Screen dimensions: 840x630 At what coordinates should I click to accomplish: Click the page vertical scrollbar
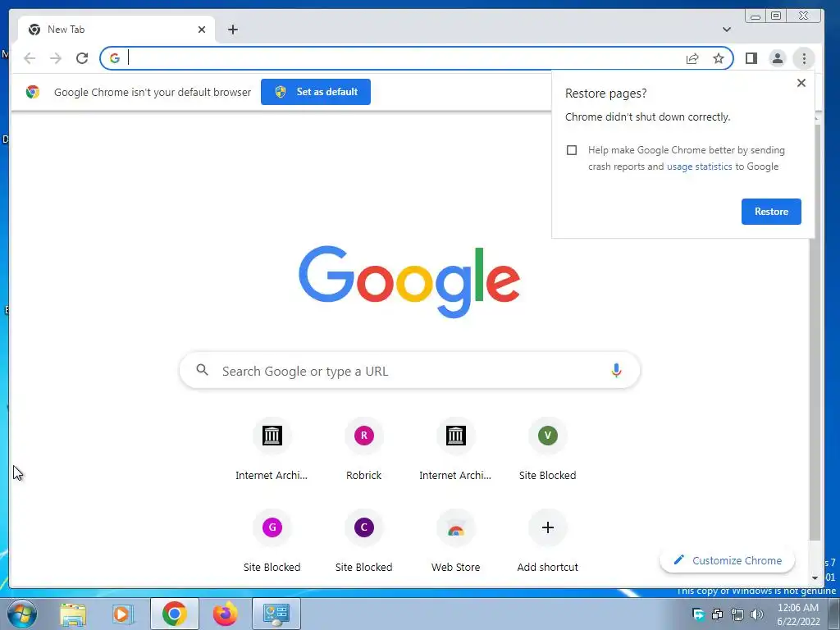[815, 332]
